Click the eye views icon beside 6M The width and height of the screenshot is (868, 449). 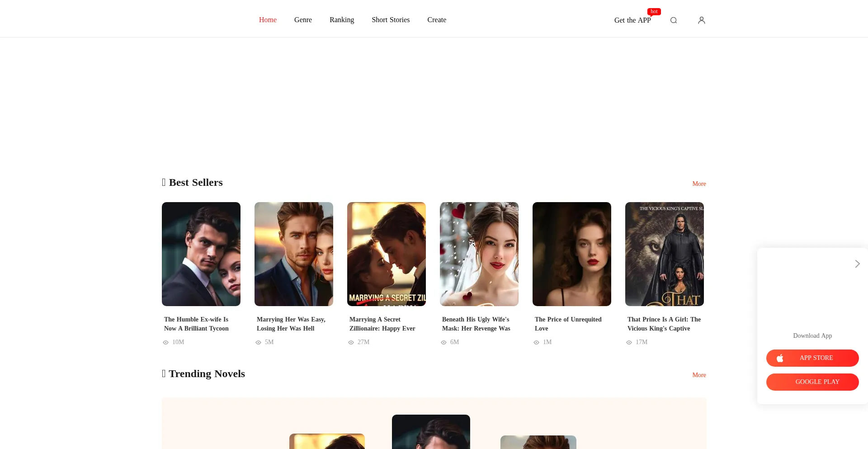[444, 343]
